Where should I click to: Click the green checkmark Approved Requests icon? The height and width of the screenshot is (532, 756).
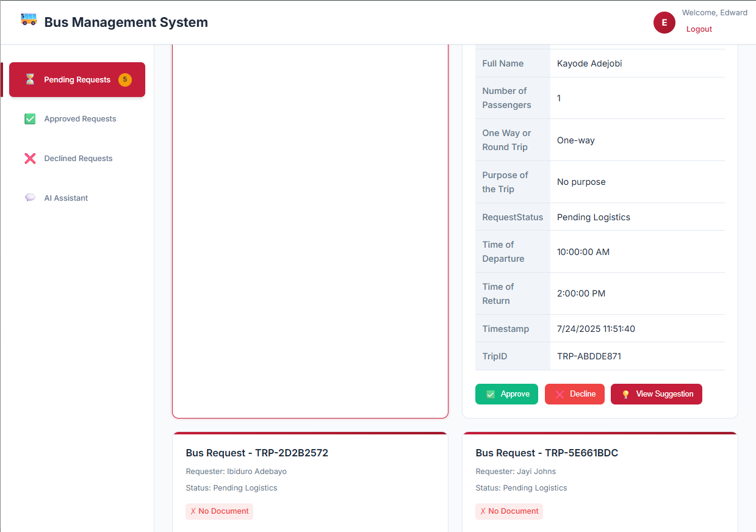coord(29,119)
